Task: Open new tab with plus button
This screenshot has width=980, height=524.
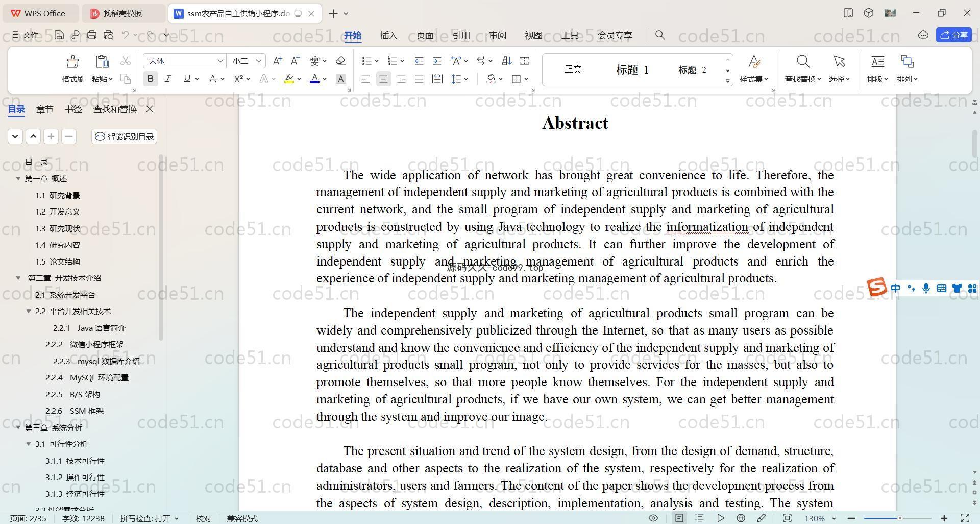Action: [x=333, y=14]
